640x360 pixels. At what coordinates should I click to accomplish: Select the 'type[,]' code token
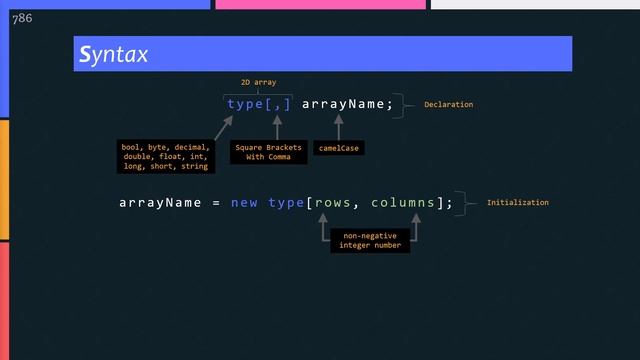click(259, 104)
